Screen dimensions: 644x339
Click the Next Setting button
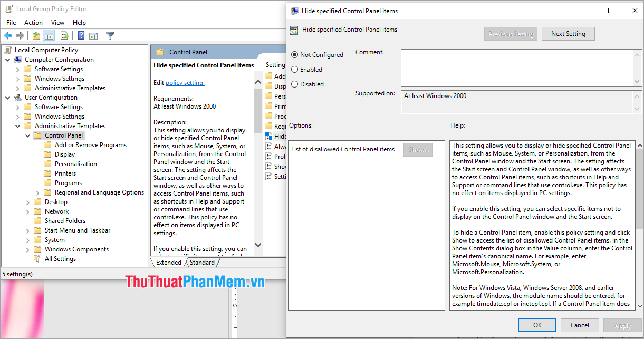(568, 33)
